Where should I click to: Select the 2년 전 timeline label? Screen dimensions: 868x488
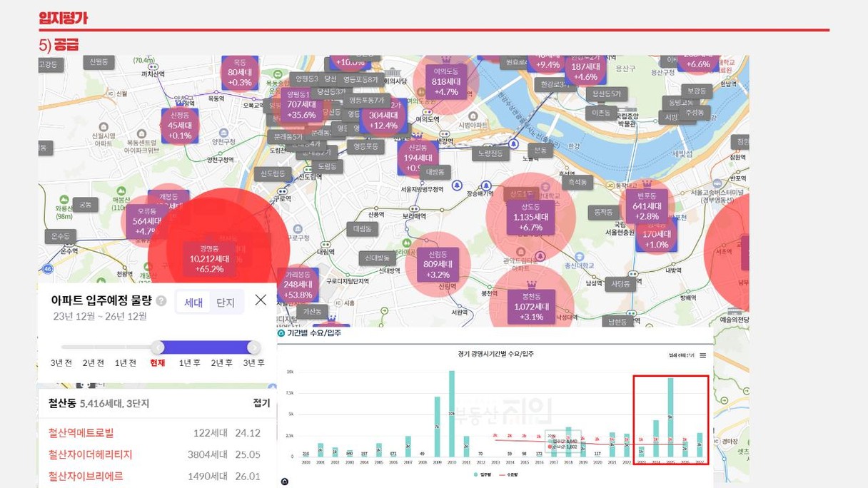[x=94, y=363]
